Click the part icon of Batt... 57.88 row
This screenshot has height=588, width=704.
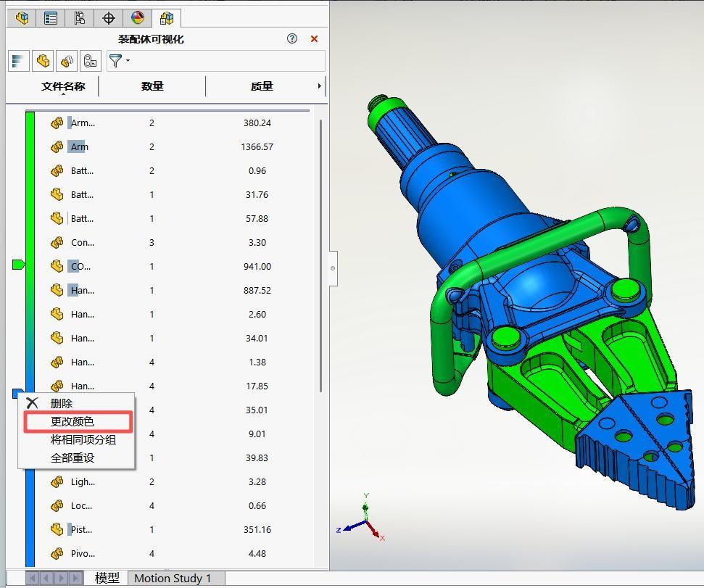(57, 218)
